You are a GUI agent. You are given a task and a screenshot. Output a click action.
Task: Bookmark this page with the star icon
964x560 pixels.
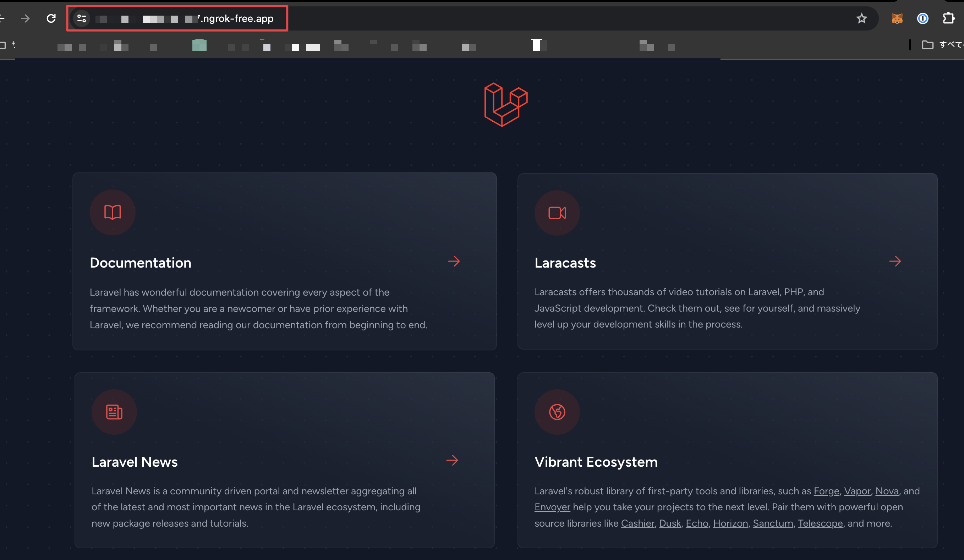861,18
